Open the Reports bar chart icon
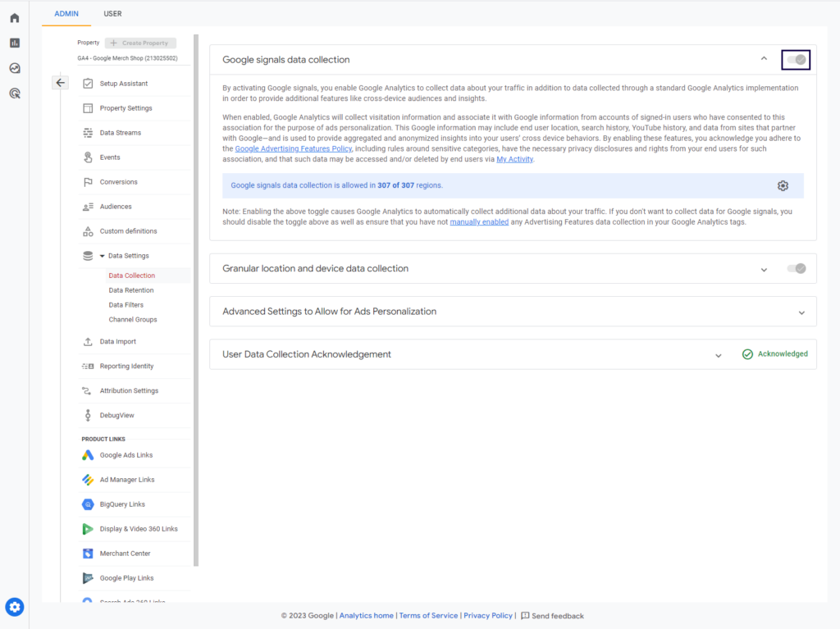Image resolution: width=840 pixels, height=629 pixels. 15,43
